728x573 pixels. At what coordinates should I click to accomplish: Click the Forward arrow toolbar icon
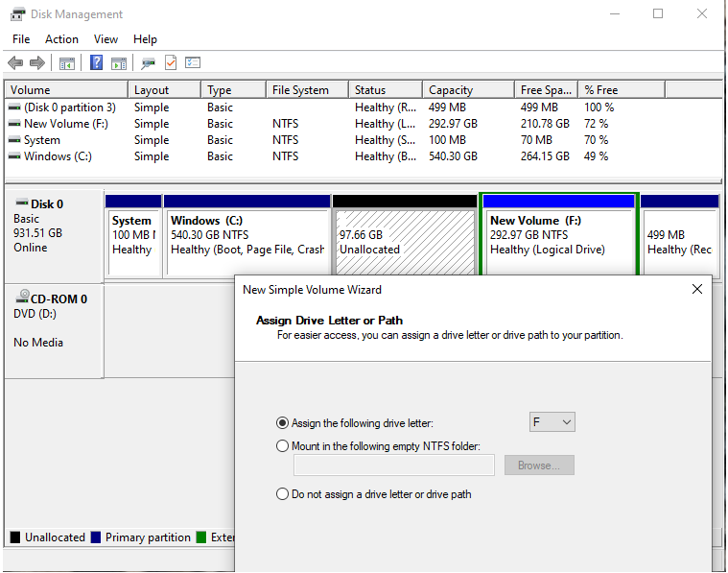(x=37, y=62)
